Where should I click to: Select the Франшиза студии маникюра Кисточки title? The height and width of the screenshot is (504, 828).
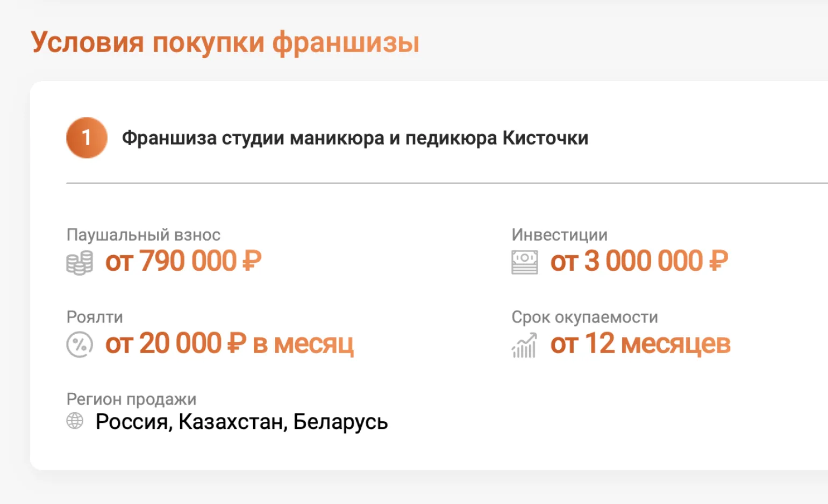pyautogui.click(x=355, y=138)
